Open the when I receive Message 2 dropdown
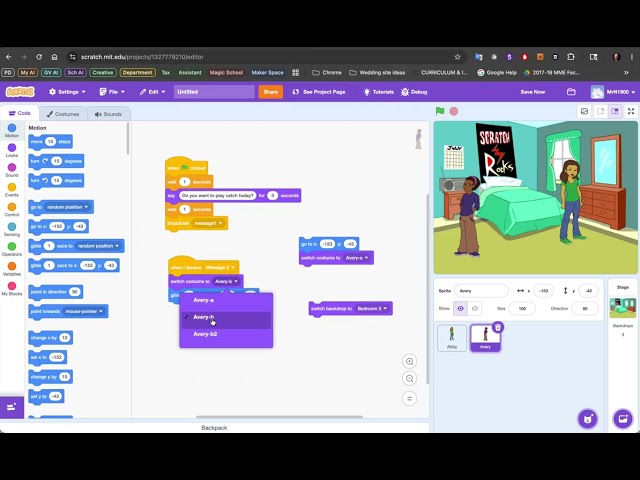 [x=220, y=267]
